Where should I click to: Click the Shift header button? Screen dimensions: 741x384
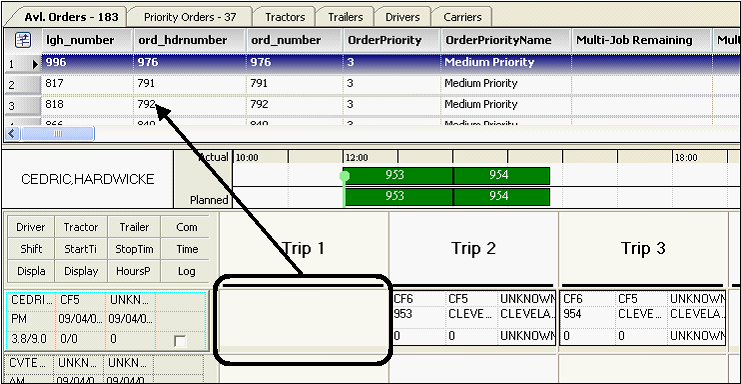[31, 249]
